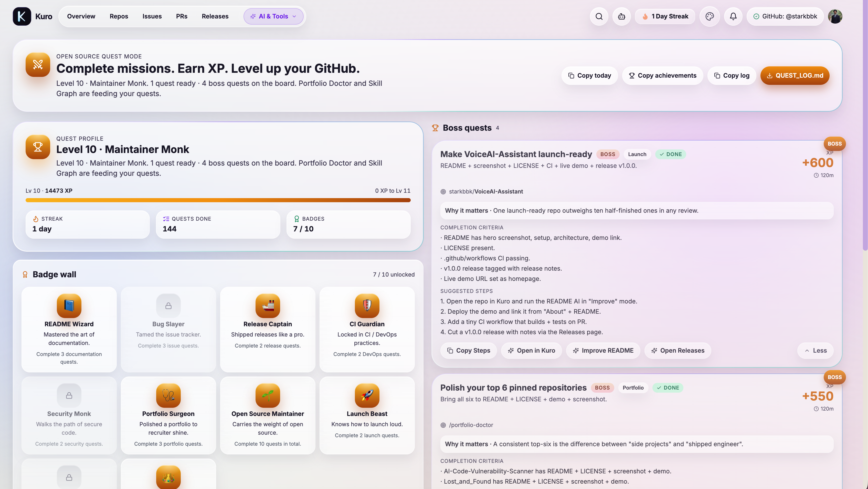Click the Quests Done 144 stat card

pyautogui.click(x=218, y=225)
